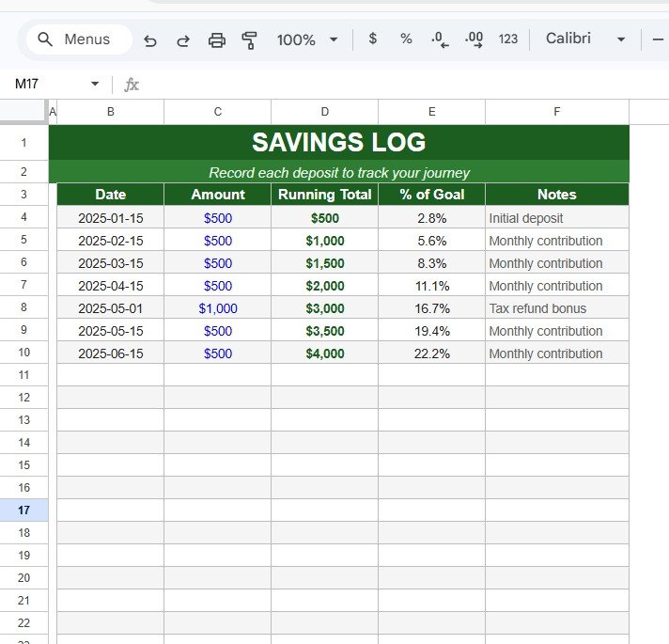The image size is (669, 644).
Task: Format as currency with dollar icon
Action: [373, 39]
